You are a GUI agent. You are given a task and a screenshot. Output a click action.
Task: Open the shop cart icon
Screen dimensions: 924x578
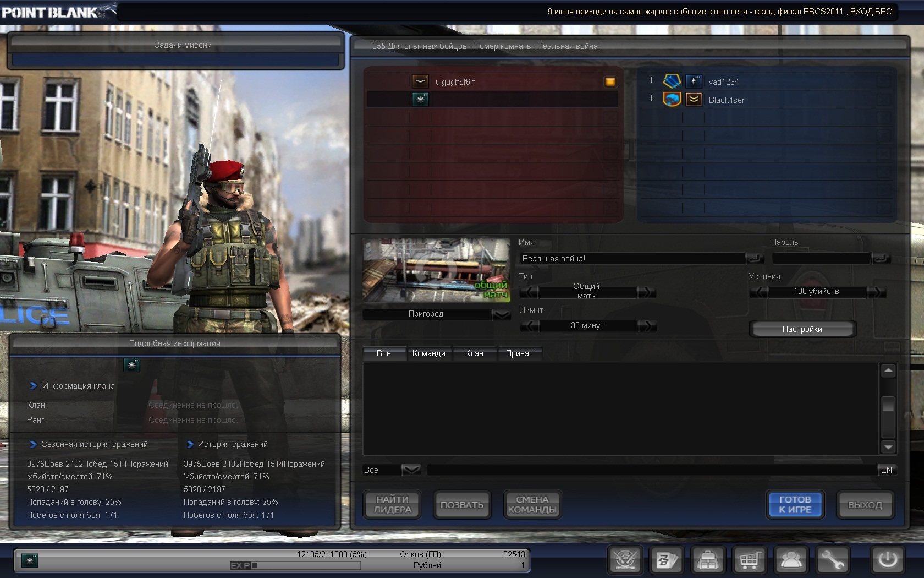tap(749, 560)
